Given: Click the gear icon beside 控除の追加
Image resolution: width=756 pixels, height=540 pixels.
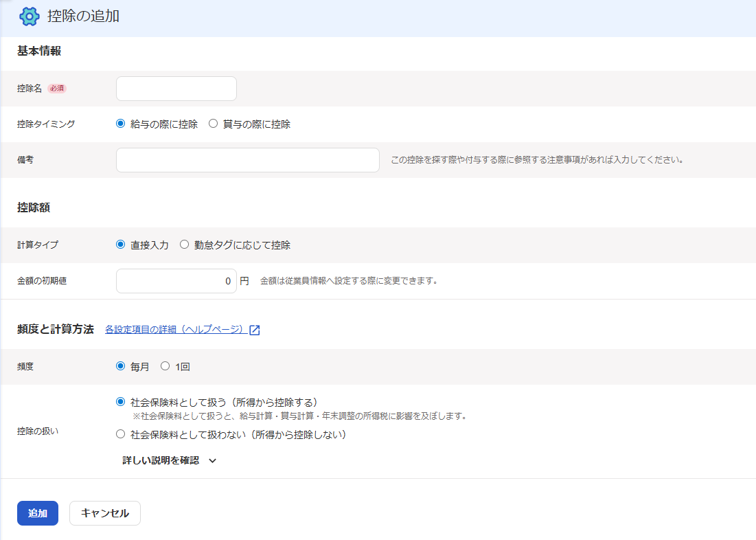Looking at the screenshot, I should [29, 16].
